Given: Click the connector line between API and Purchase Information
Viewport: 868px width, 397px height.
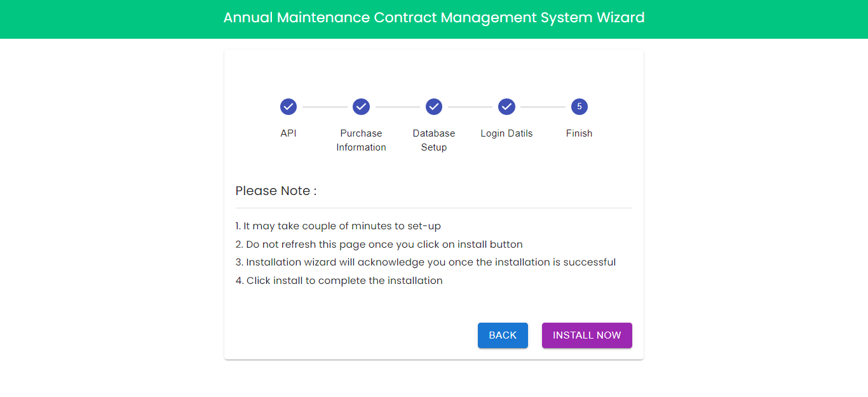Looking at the screenshot, I should (x=325, y=107).
